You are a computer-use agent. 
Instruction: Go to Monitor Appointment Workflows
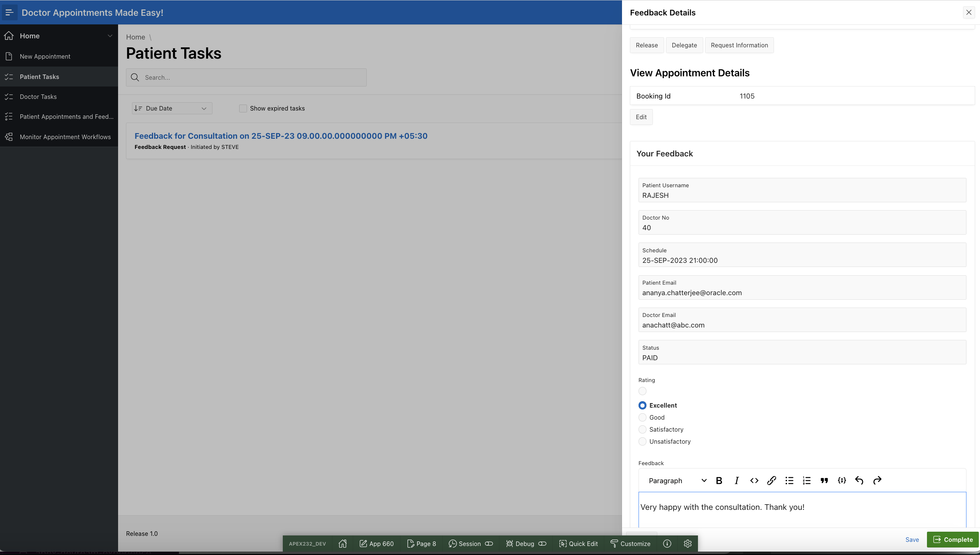point(65,137)
